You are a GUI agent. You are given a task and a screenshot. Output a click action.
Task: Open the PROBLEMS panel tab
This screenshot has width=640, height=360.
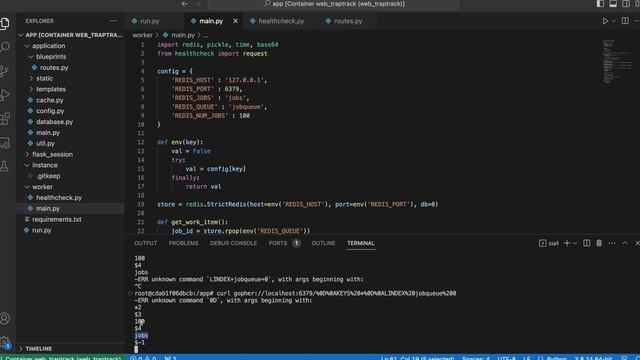184,243
